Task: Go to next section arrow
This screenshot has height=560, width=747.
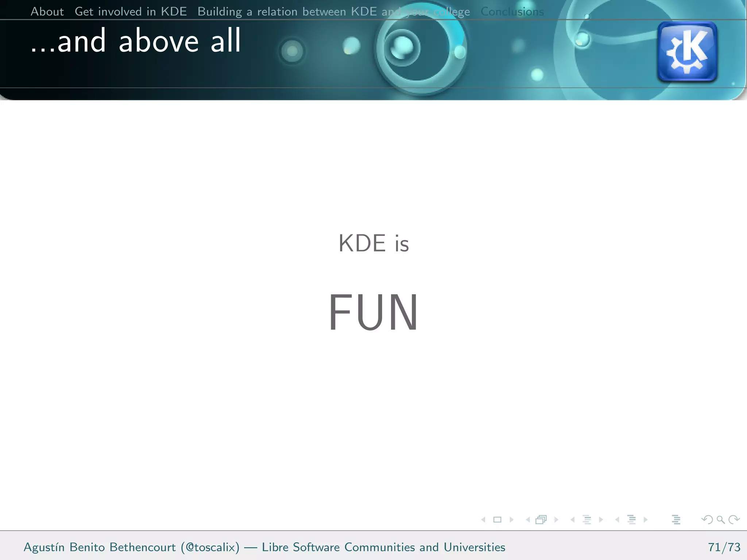Action: click(646, 520)
